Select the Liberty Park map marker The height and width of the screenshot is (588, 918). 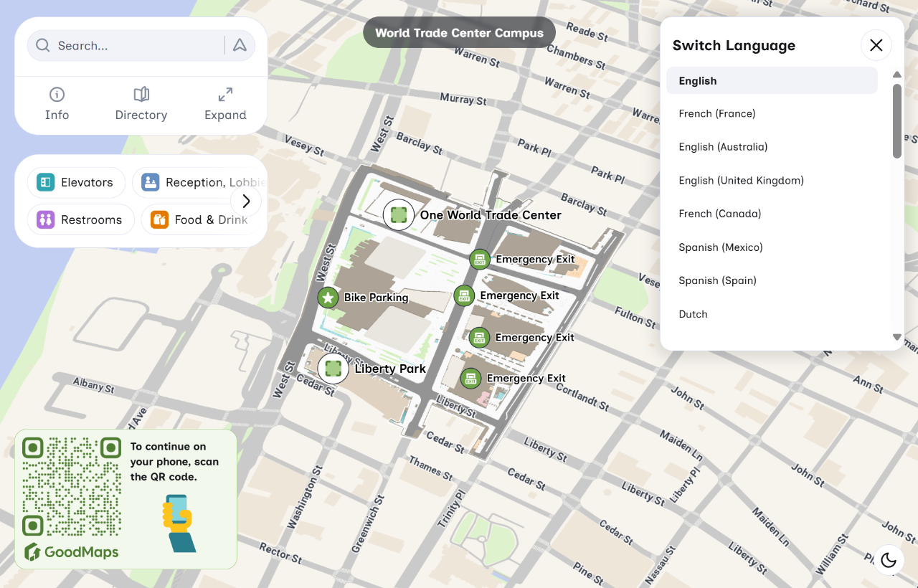[333, 369]
